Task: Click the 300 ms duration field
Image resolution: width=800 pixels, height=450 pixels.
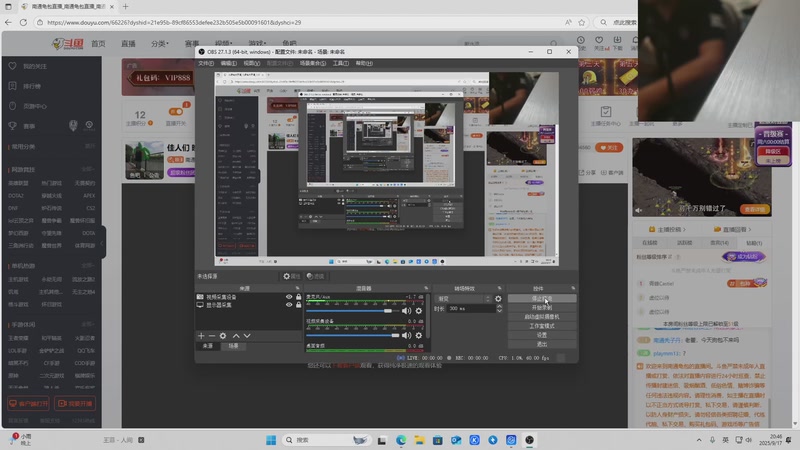Action: pyautogui.click(x=470, y=309)
